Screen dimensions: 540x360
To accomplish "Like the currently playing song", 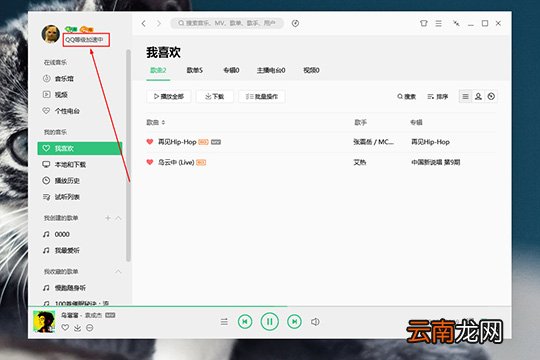I will click(x=65, y=328).
